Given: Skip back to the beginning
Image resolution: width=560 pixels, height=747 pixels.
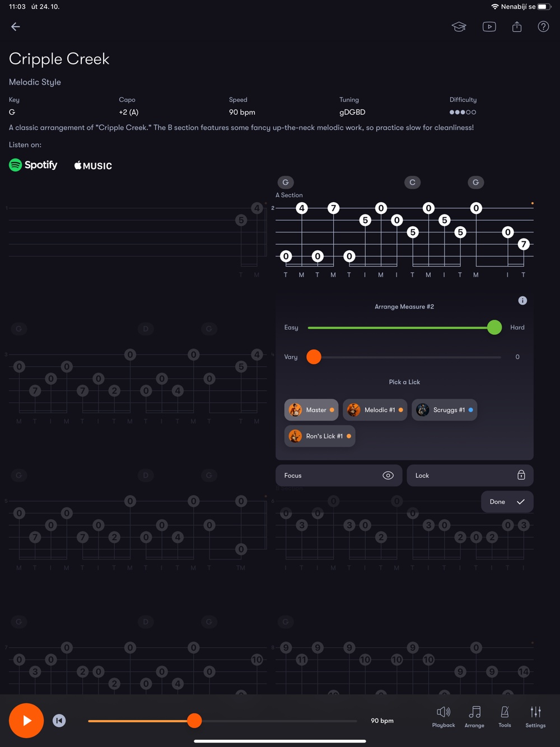Looking at the screenshot, I should click(59, 721).
